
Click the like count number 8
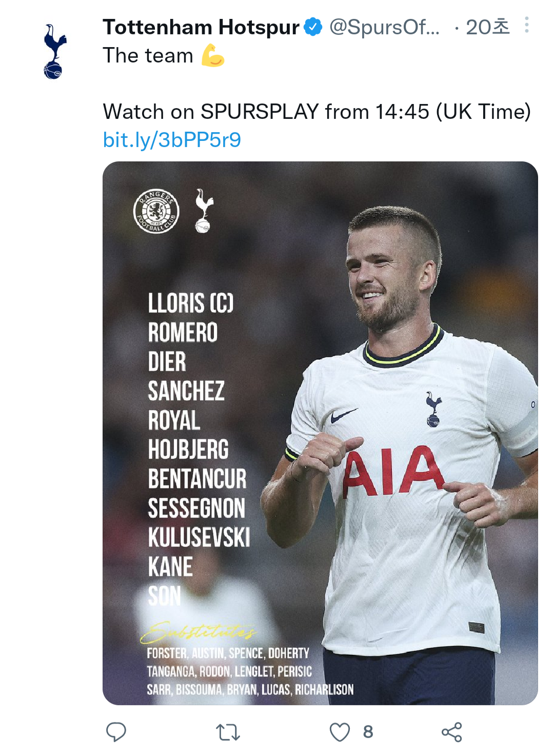pos(368,732)
